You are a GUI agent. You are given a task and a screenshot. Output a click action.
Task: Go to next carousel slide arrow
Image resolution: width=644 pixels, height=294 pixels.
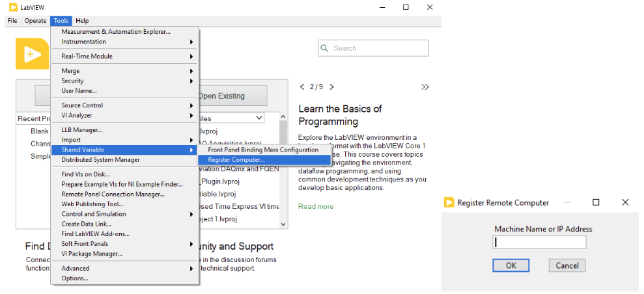click(331, 87)
